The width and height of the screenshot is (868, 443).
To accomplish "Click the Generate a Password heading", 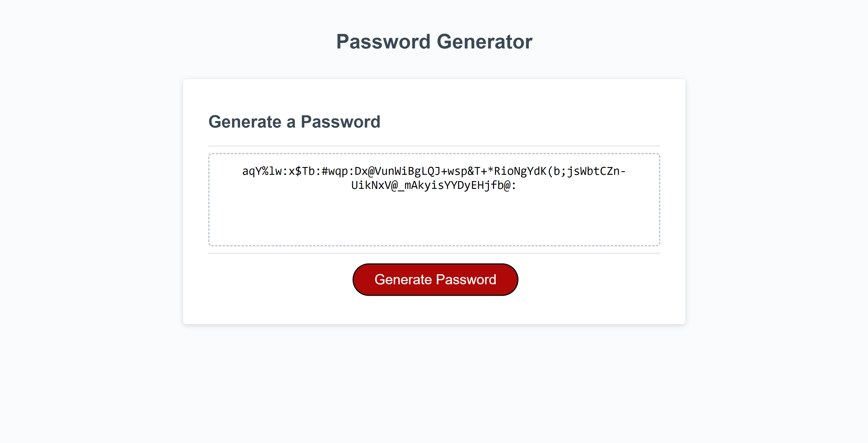I will (295, 122).
